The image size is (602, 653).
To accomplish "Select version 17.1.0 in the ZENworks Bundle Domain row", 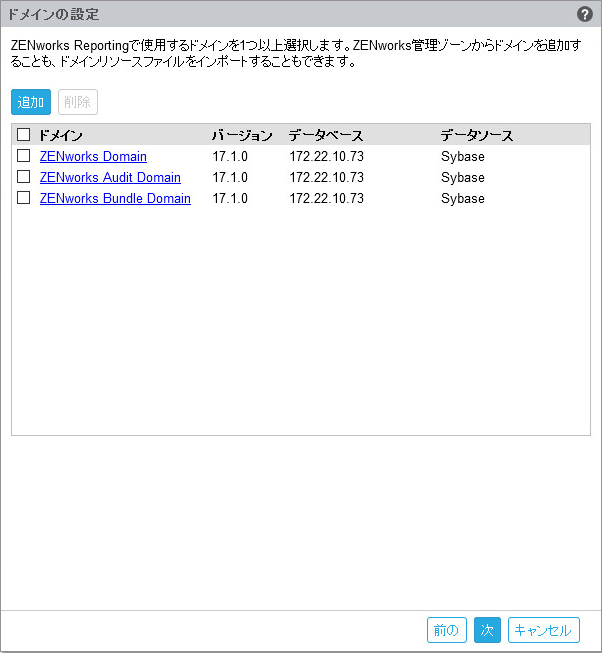I will (x=230, y=198).
